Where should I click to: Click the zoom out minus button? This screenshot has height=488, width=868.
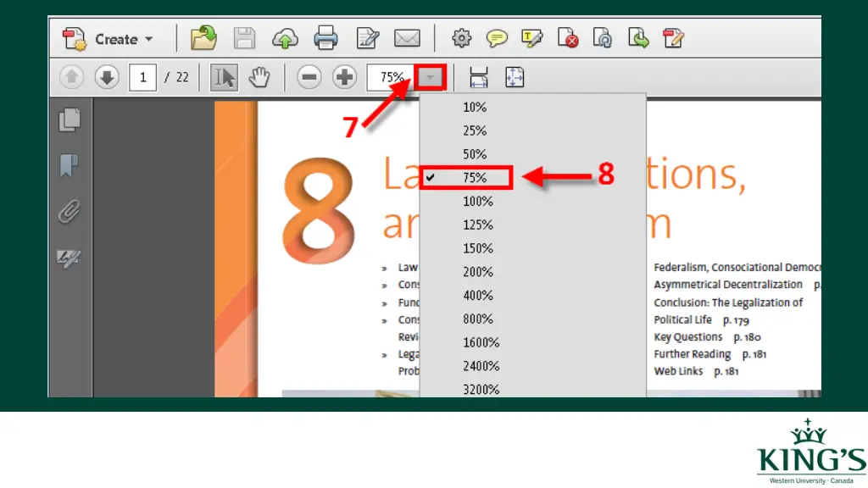310,78
